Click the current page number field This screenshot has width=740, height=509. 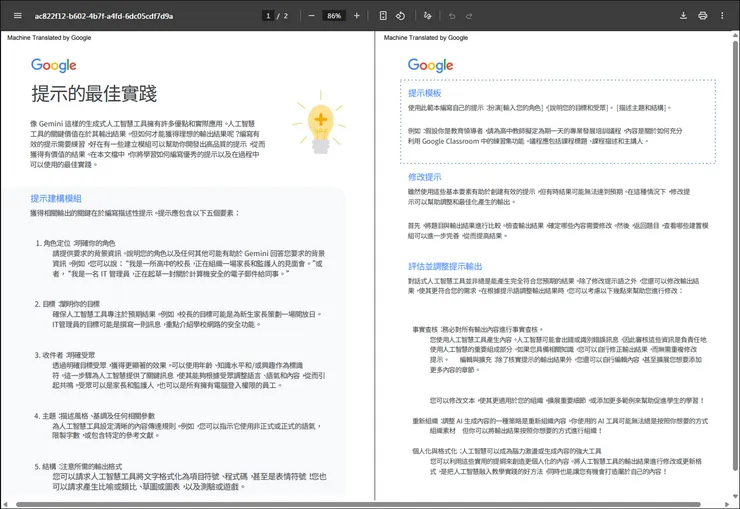[x=268, y=16]
